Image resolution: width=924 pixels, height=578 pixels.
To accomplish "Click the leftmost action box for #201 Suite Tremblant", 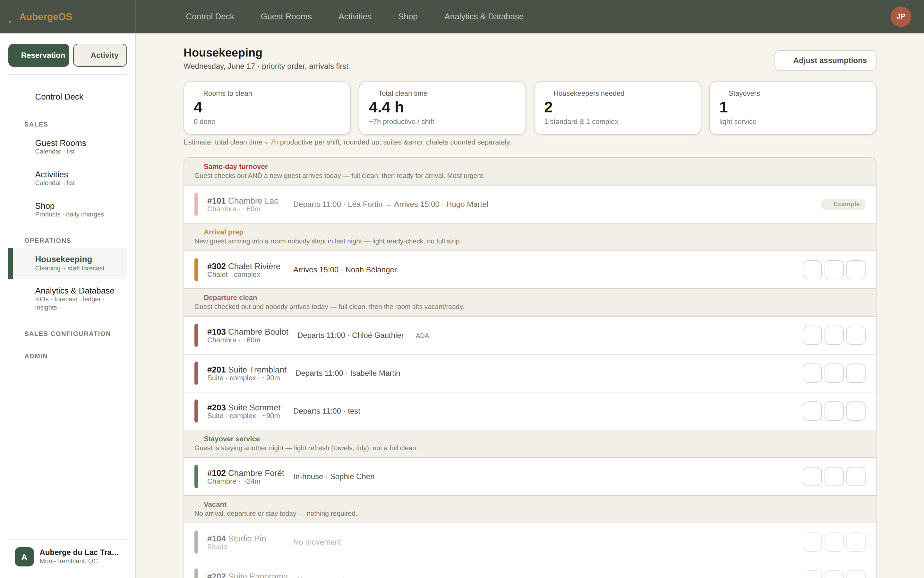I will (x=812, y=373).
